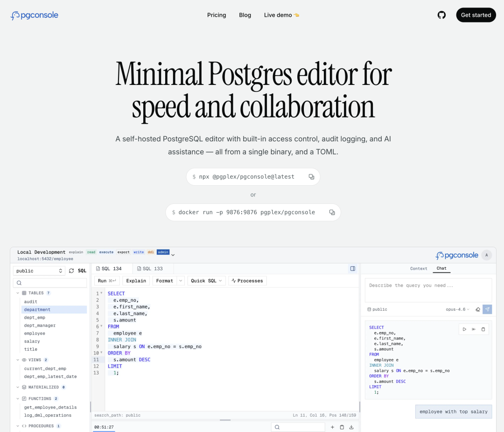The height and width of the screenshot is (432, 504).
Task: Open the Context tab
Action: [419, 269]
